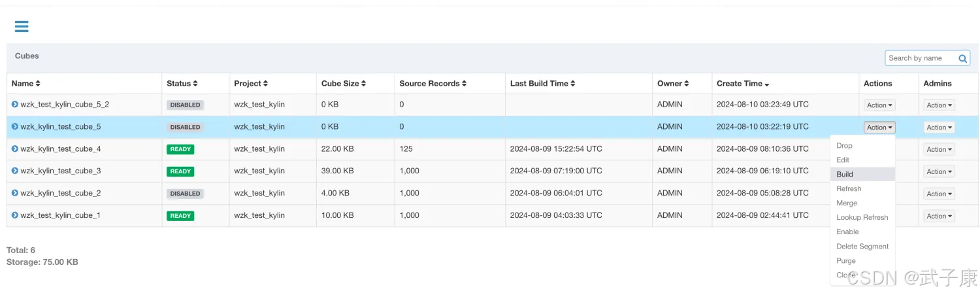
Task: Expand details arrow for wzk_kylin_test_cube_2
Action: point(15,194)
